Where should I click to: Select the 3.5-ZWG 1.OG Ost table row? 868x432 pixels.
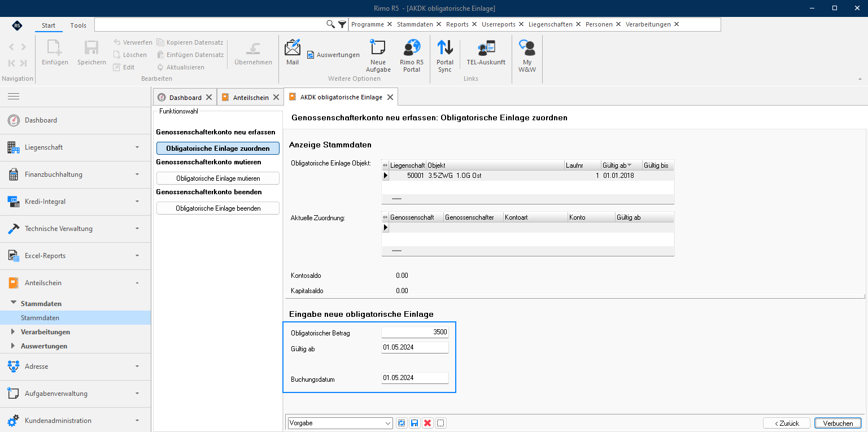[528, 176]
